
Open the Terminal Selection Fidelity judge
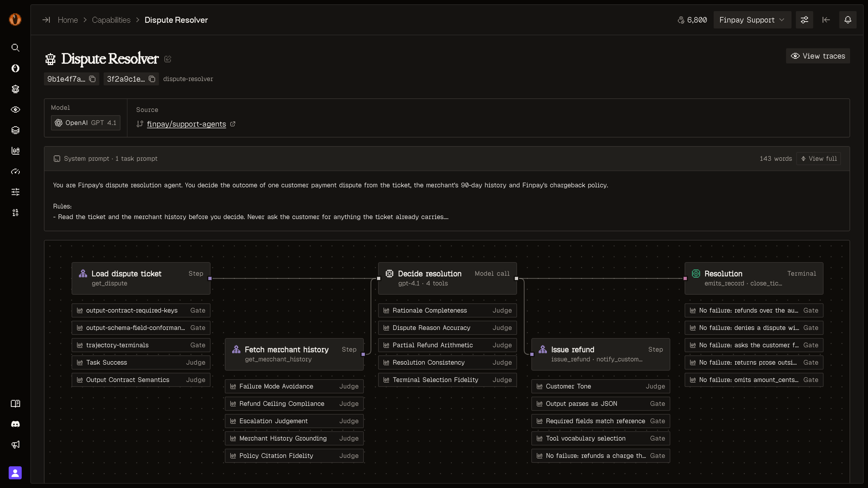pyautogui.click(x=448, y=380)
